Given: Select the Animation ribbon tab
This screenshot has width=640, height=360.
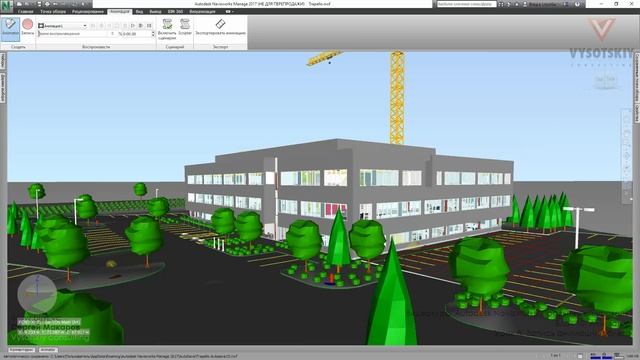Looking at the screenshot, I should tap(120, 11).
